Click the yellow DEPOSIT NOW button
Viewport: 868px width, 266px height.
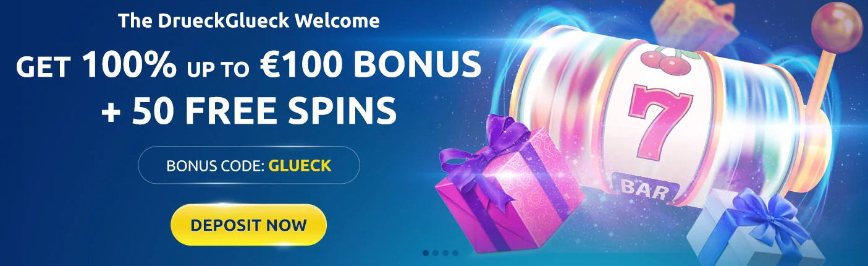click(x=248, y=225)
